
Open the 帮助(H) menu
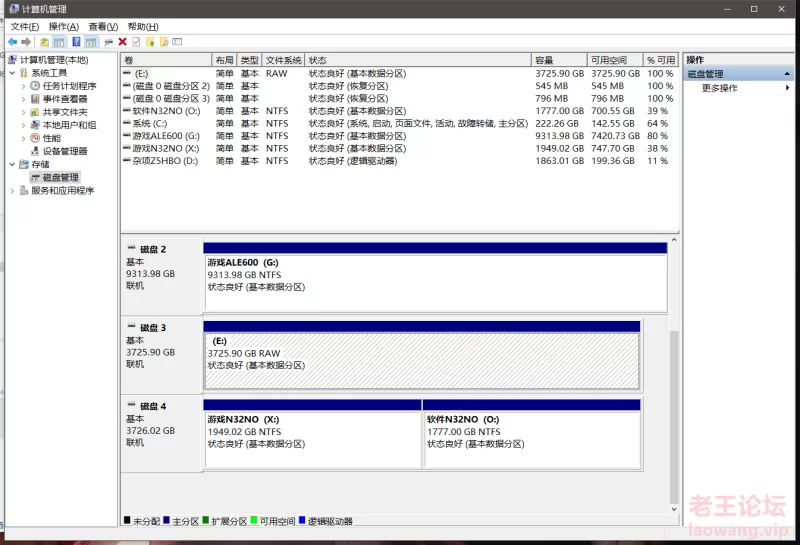pos(143,27)
